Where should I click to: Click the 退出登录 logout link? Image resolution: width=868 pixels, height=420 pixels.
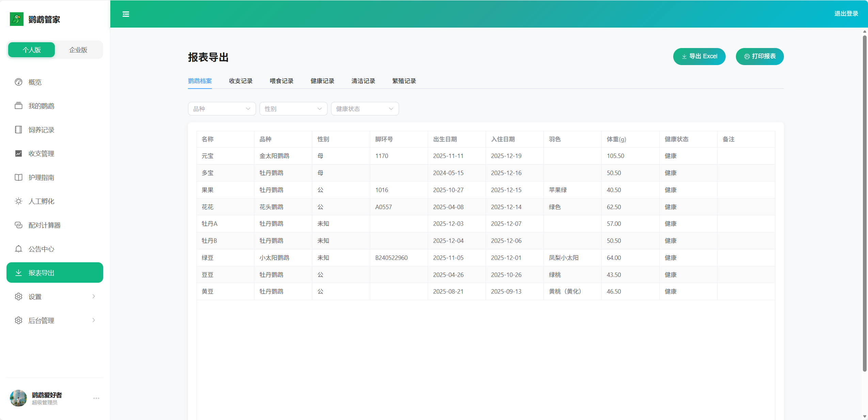847,14
